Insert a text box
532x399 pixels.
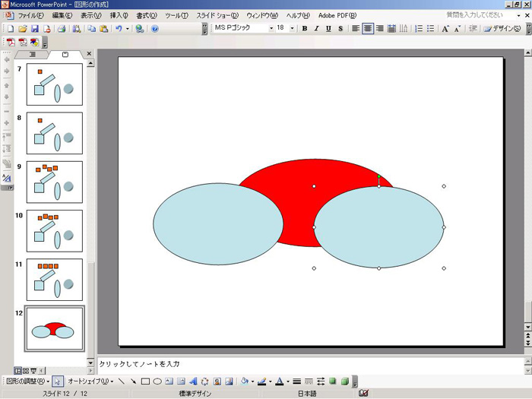(x=169, y=382)
